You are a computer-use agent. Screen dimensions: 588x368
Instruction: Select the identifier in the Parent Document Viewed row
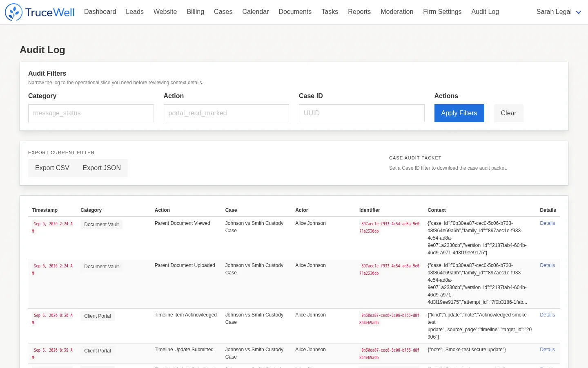pos(390,227)
